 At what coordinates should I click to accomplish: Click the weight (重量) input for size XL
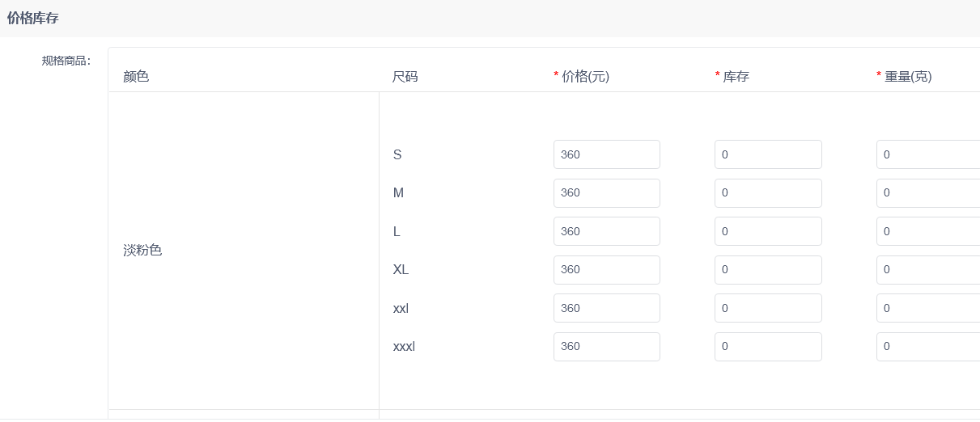[x=927, y=270]
